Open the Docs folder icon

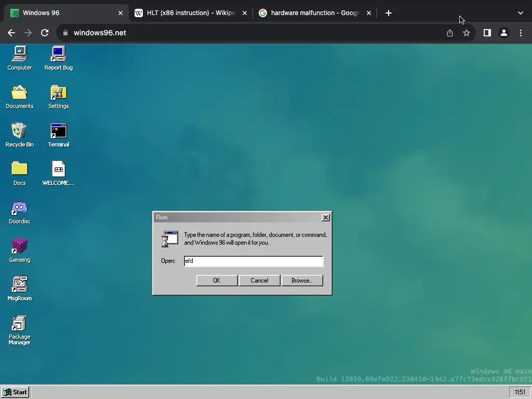pyautogui.click(x=19, y=173)
